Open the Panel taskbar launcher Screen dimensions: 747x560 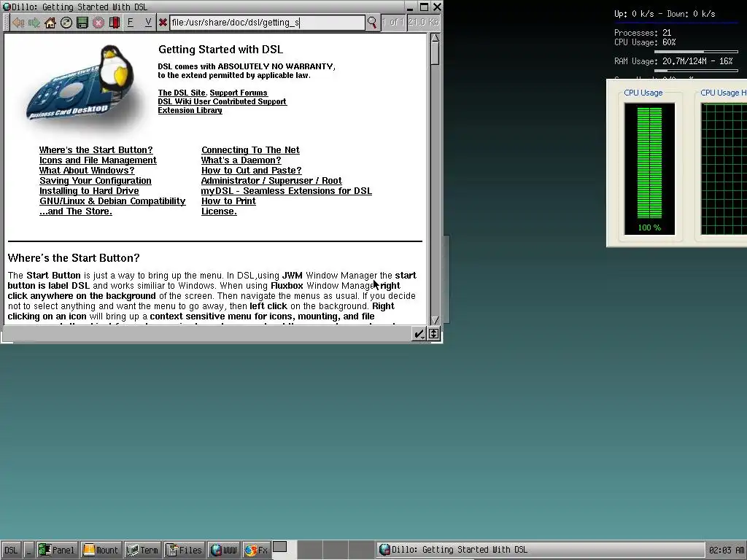coord(57,550)
